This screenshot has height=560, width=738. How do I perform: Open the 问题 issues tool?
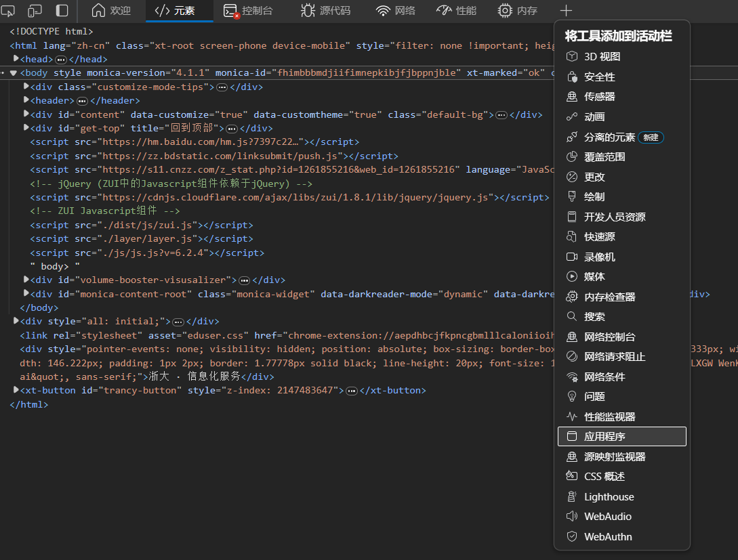621,396
